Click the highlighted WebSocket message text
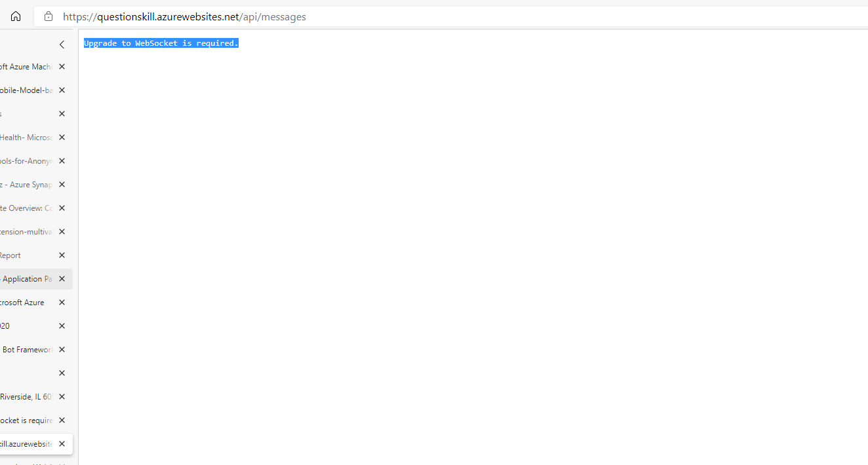This screenshot has height=465, width=868. point(160,43)
